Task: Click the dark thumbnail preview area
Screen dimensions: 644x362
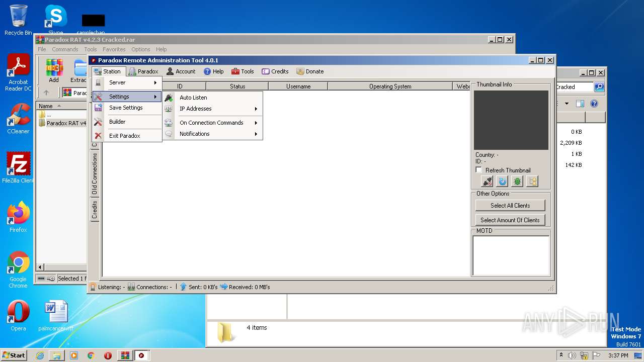Action: tap(511, 120)
